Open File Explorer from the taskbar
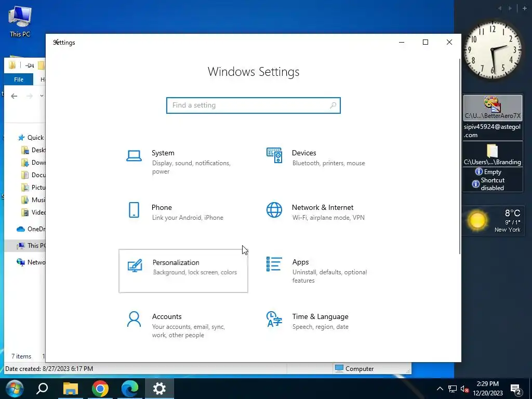The width and height of the screenshot is (532, 399). [x=71, y=389]
